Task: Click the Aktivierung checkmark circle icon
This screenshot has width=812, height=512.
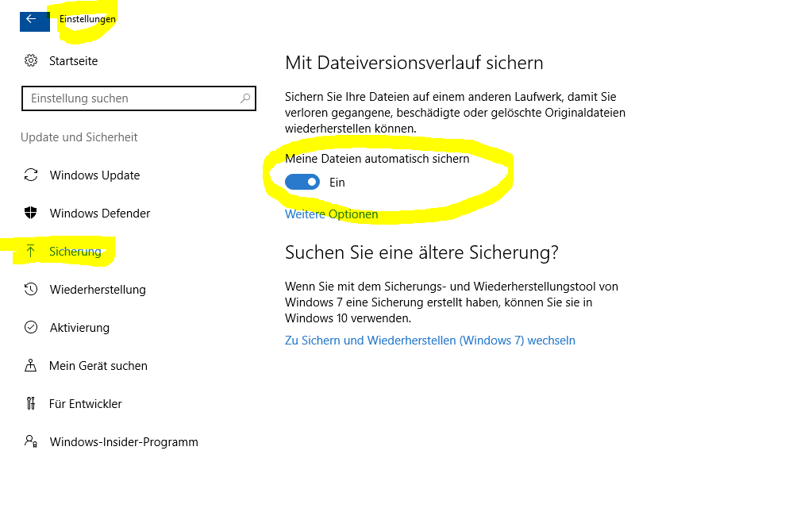Action: click(x=31, y=327)
